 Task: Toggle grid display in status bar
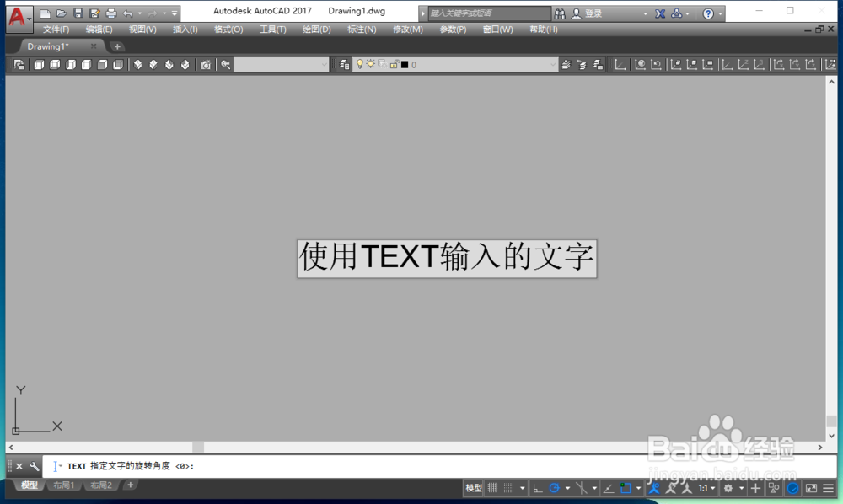click(492, 489)
